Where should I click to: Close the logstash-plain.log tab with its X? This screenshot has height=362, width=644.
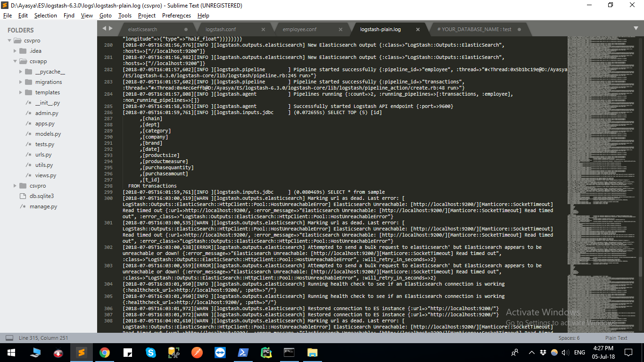(418, 29)
